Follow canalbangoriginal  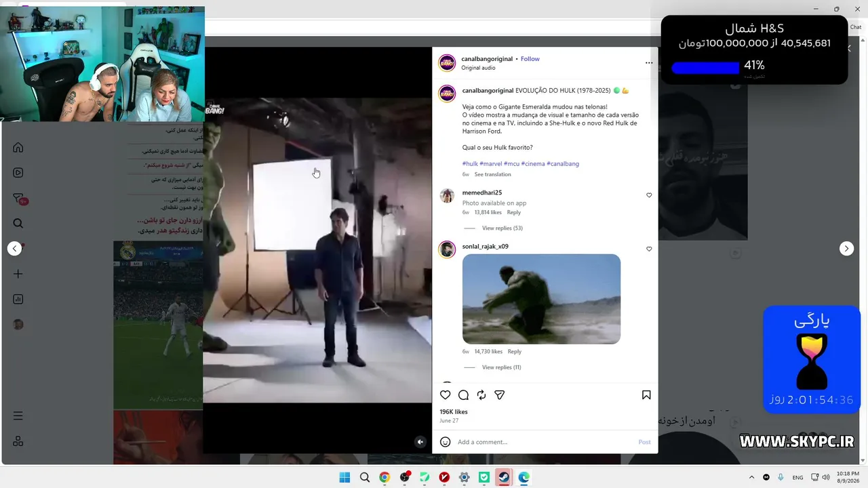(x=530, y=59)
